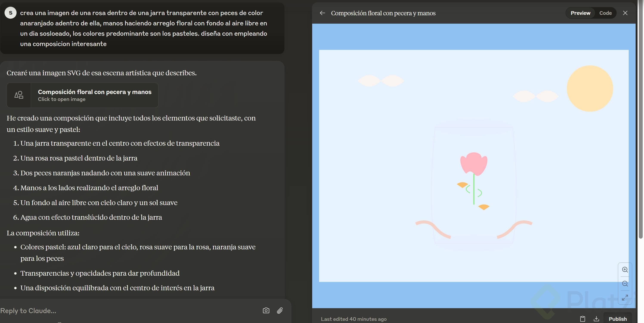Switch to the Code view
Viewport: 644px width, 323px height.
pos(605,13)
